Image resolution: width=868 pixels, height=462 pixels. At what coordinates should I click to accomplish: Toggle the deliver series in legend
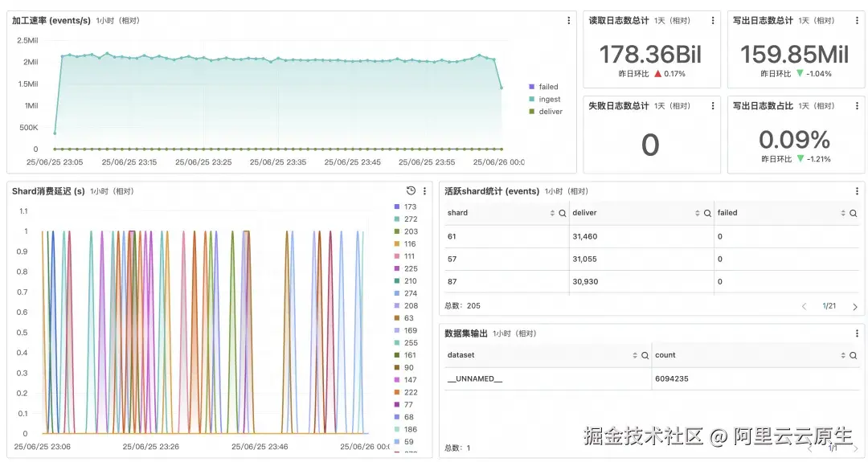[546, 111]
